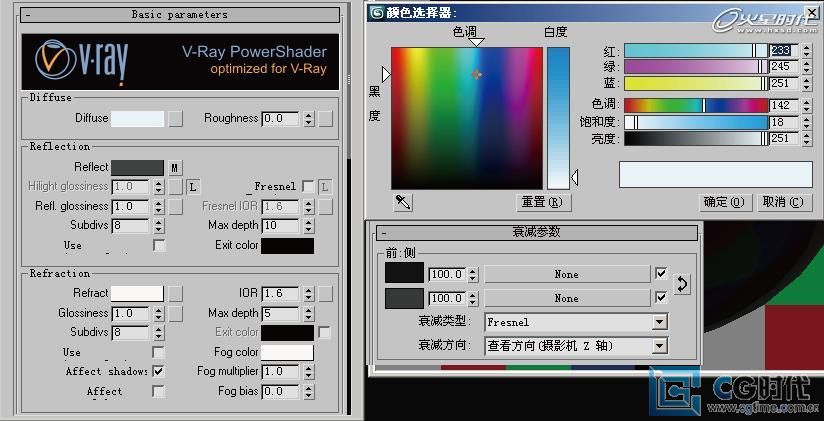The width and height of the screenshot is (824, 421).
Task: Uncheck the second falloff map enable checkbox
Action: pyautogui.click(x=661, y=298)
